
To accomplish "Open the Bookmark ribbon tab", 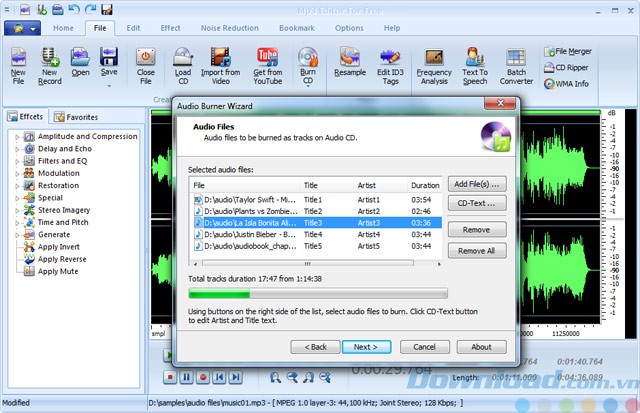I will point(297,28).
